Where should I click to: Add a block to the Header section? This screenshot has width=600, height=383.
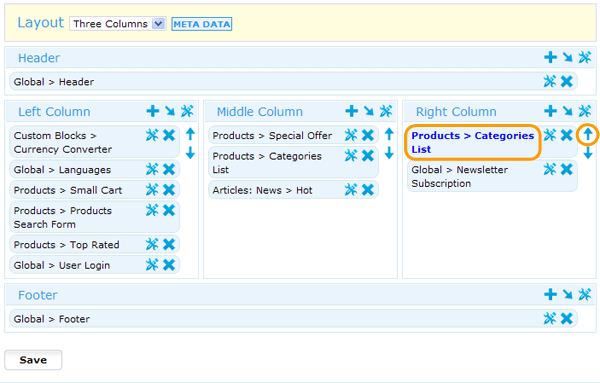[x=550, y=57]
